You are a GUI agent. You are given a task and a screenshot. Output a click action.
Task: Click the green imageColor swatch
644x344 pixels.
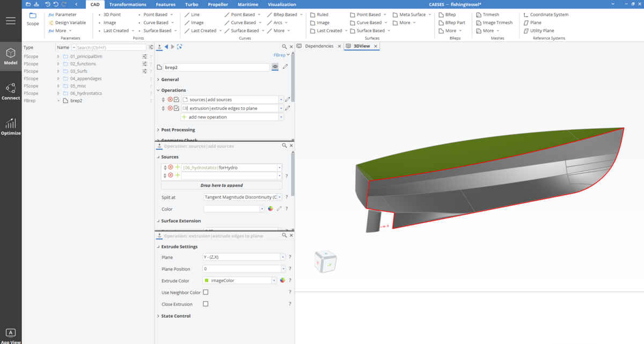207,280
